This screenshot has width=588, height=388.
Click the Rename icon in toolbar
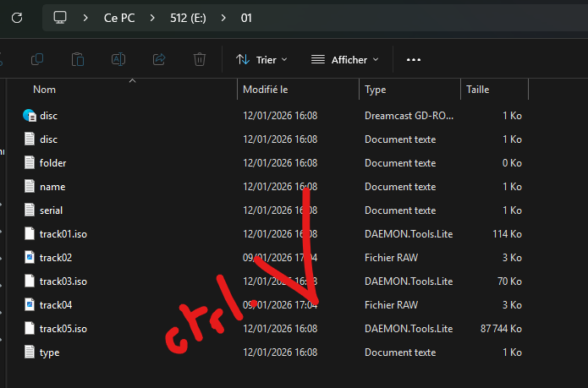[118, 59]
